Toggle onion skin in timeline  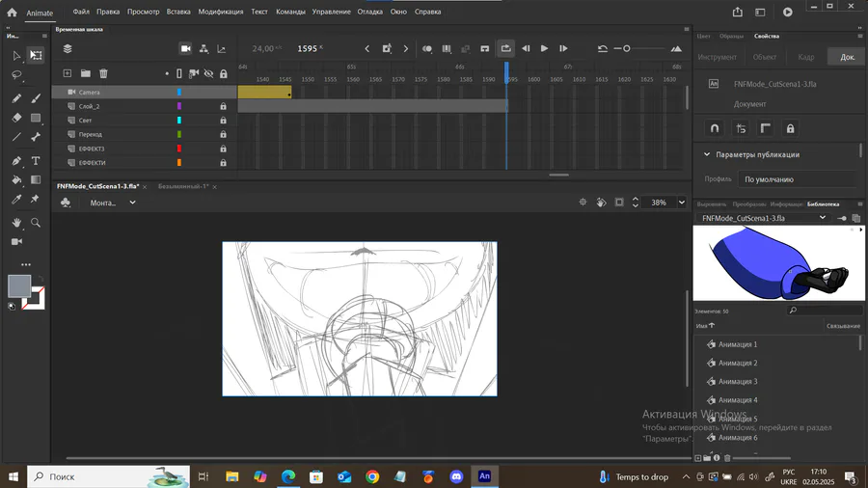[x=427, y=48]
